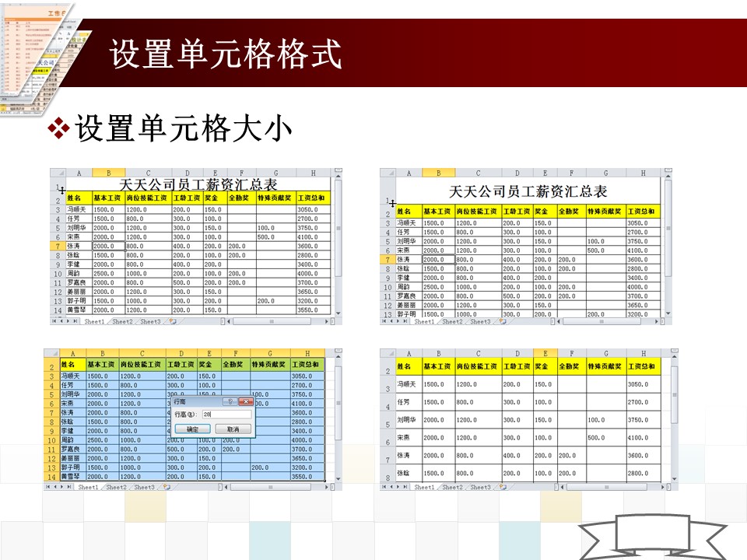Click cell 2000.0 in row 7 of the top-left sheet
This screenshot has width=747, height=560.
coord(107,247)
